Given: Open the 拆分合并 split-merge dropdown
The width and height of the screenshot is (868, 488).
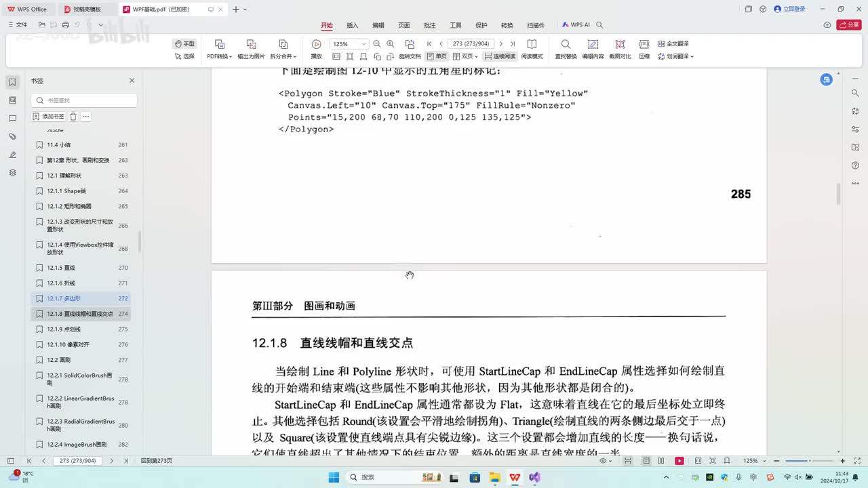Looking at the screenshot, I should pos(283,49).
